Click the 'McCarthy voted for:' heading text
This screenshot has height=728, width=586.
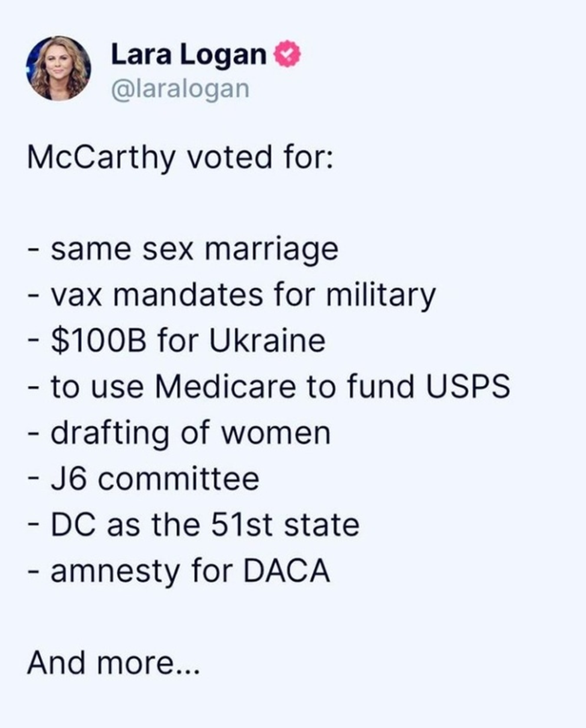pos(179,159)
